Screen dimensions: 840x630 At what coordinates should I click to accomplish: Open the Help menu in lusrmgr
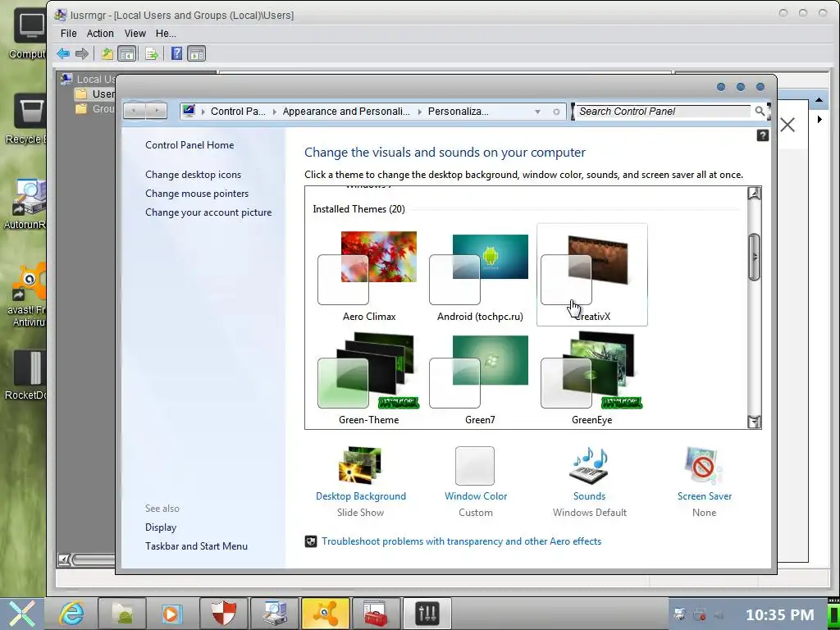click(x=166, y=33)
